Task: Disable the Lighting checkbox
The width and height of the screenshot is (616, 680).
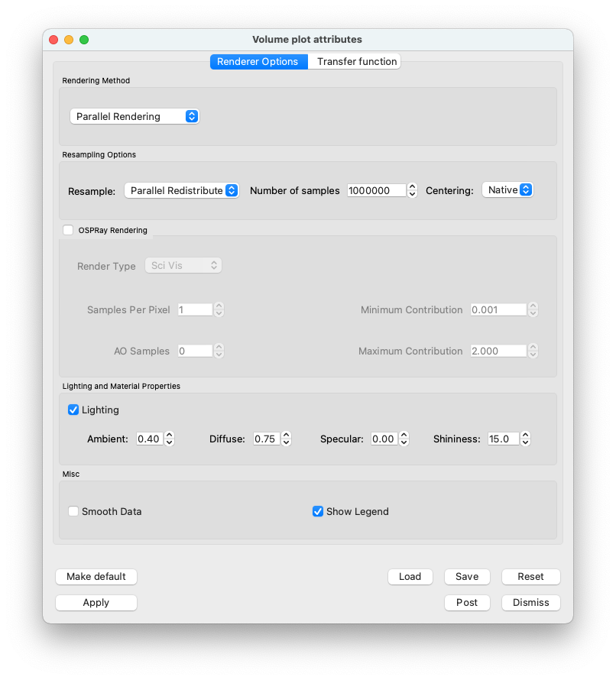Action: coord(73,410)
